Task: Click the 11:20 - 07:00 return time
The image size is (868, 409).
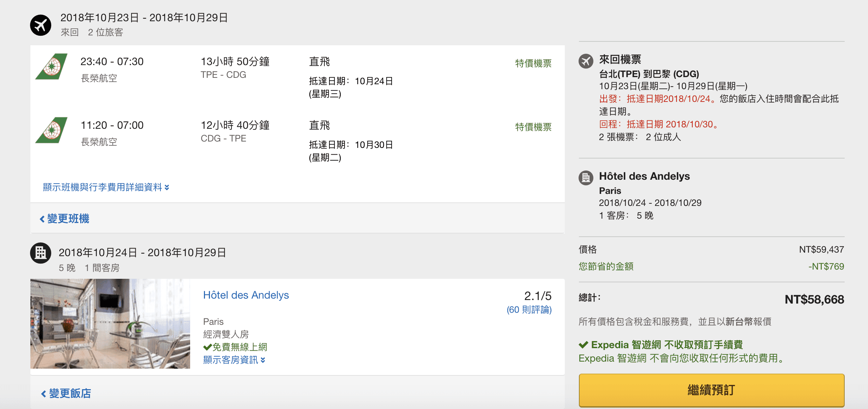Action: coord(112,125)
